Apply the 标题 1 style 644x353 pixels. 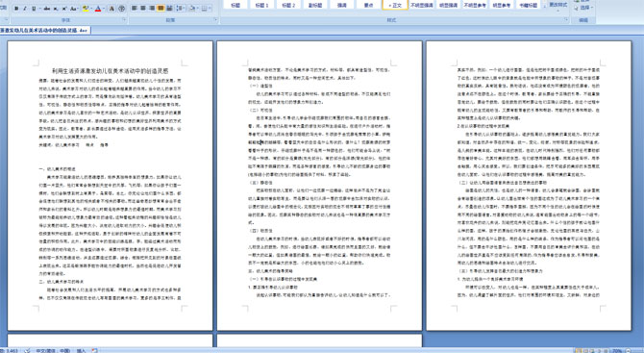261,5
